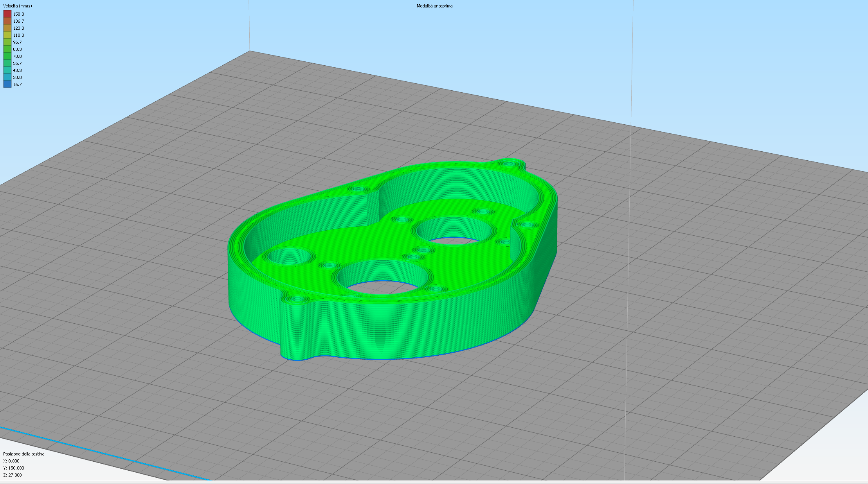Click the 56.7 legend color swatch
Image resolution: width=868 pixels, height=484 pixels.
[x=7, y=63]
